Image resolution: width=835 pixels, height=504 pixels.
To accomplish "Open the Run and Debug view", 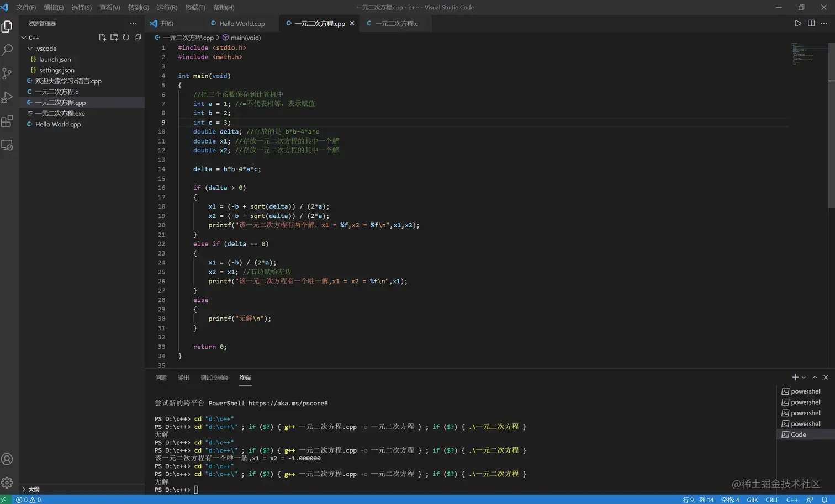I will (x=7, y=98).
